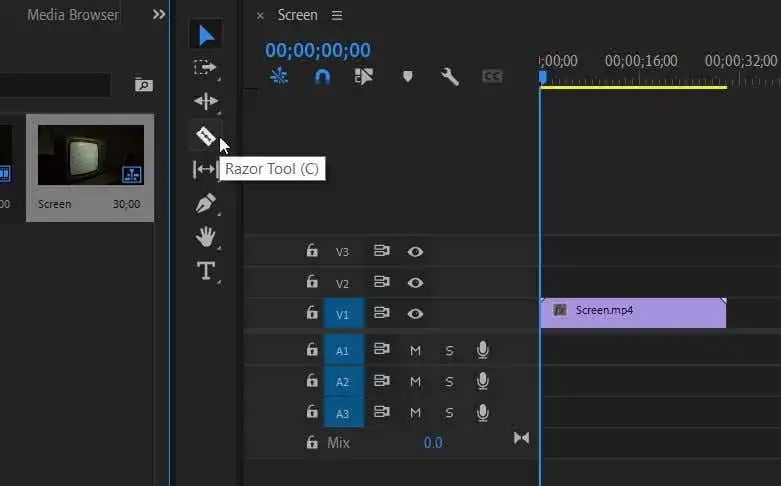Toggle lock on Mix track
The height and width of the screenshot is (486, 781).
[x=312, y=442]
